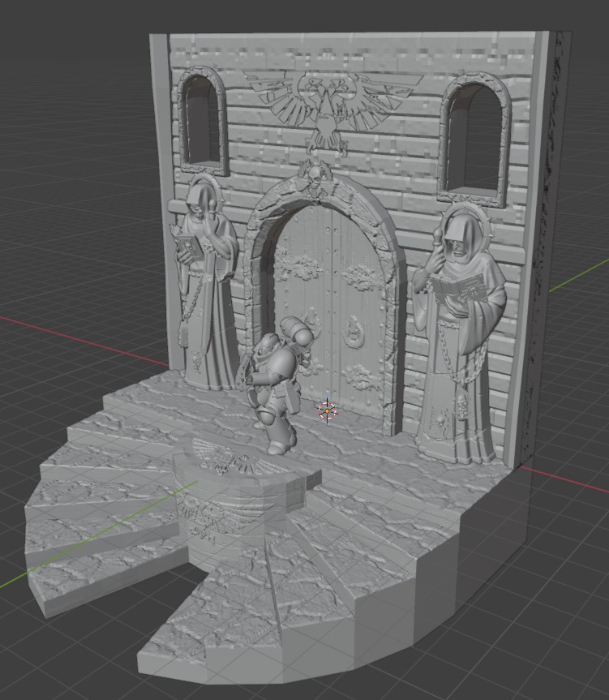This screenshot has width=609, height=700.
Task: Click the right arched window in wall
Action: (474, 140)
